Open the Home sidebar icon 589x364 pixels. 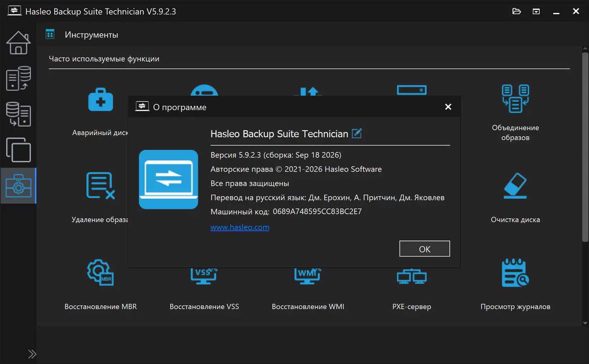pos(18,43)
